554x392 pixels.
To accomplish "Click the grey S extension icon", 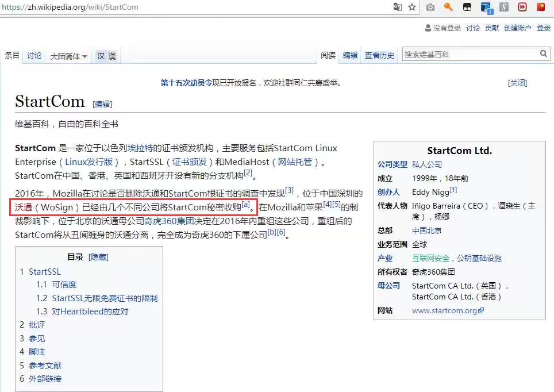I will (x=504, y=7).
